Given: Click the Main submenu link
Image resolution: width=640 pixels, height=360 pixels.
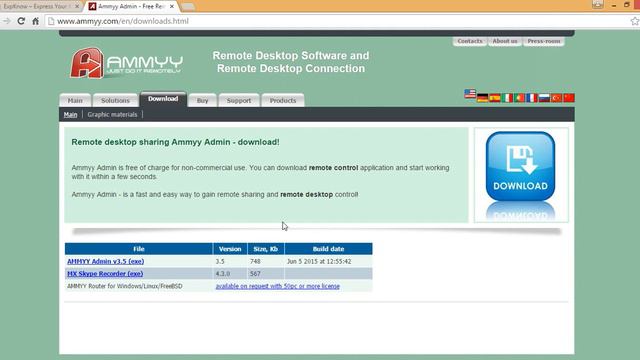Looking at the screenshot, I should (x=70, y=115).
